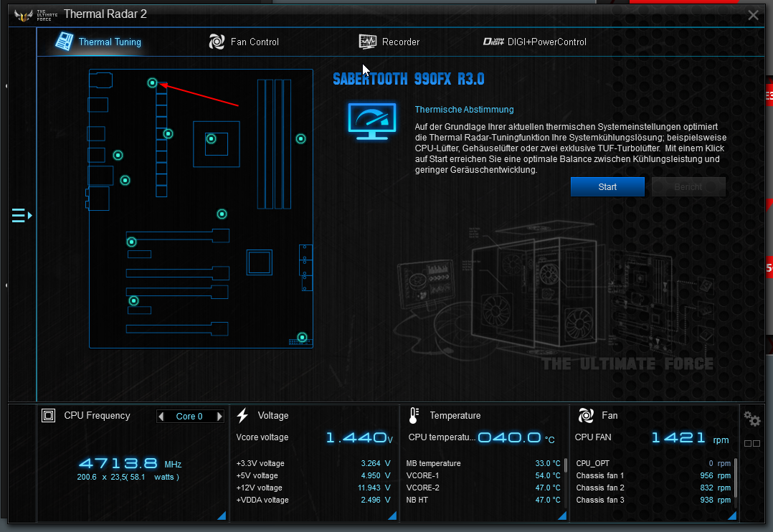Click the Vcore voltage 1.440 value

(x=359, y=438)
